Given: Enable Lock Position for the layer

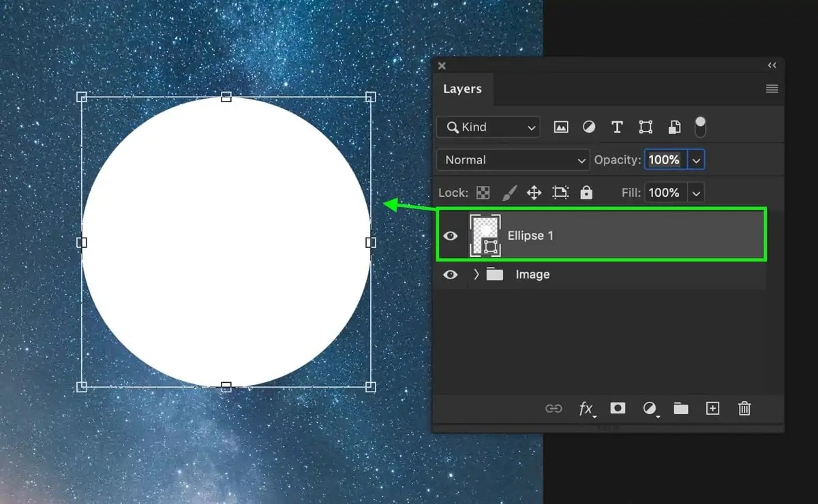Looking at the screenshot, I should pos(534,193).
